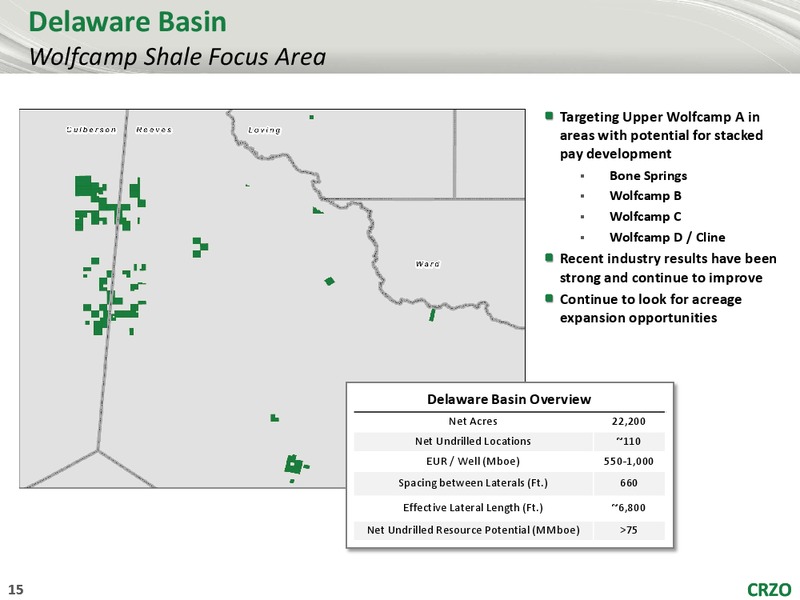Click the '22,200' net acres value
The width and height of the screenshot is (800, 600).
click(629, 421)
